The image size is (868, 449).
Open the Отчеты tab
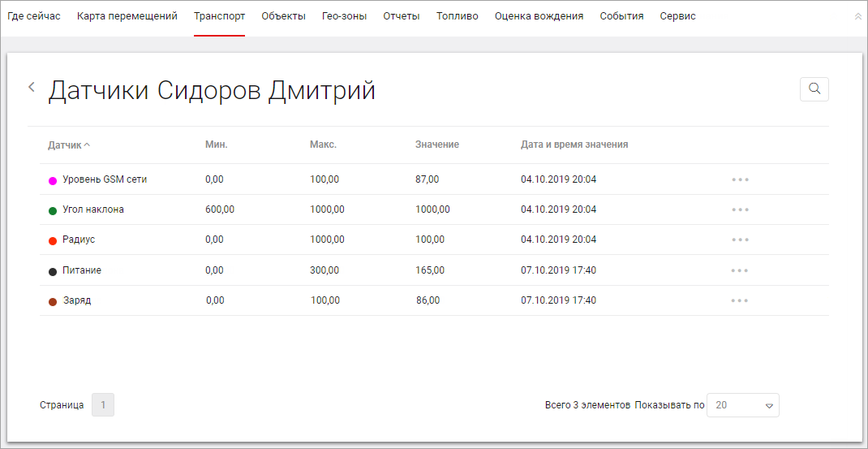(402, 16)
